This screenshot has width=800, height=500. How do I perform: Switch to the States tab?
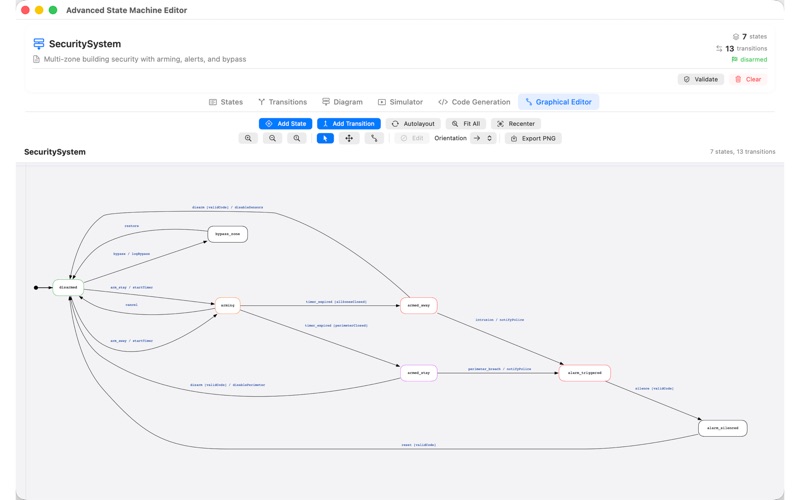pyautogui.click(x=226, y=102)
